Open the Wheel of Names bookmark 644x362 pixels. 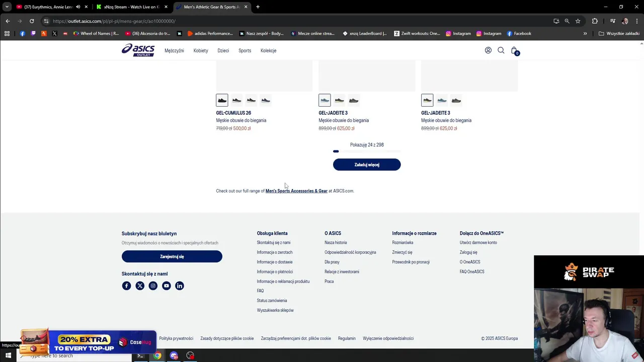click(96, 34)
